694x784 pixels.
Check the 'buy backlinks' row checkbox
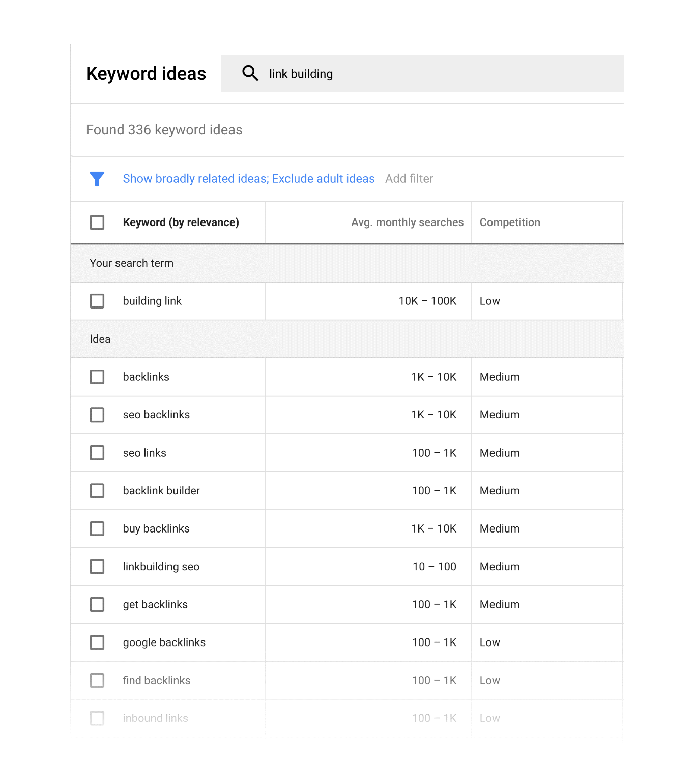click(x=97, y=528)
